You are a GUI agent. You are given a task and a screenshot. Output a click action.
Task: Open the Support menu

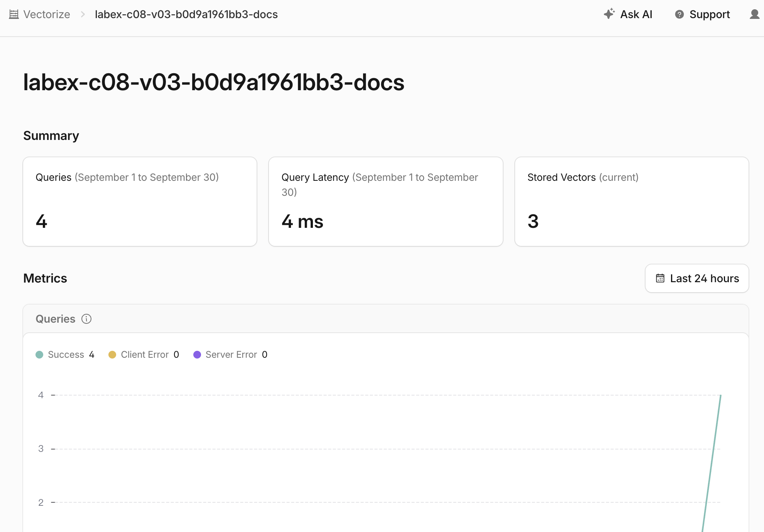point(703,14)
